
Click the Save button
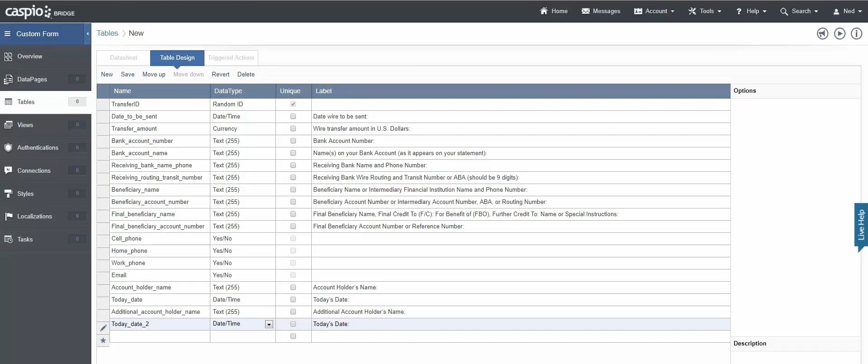(128, 75)
